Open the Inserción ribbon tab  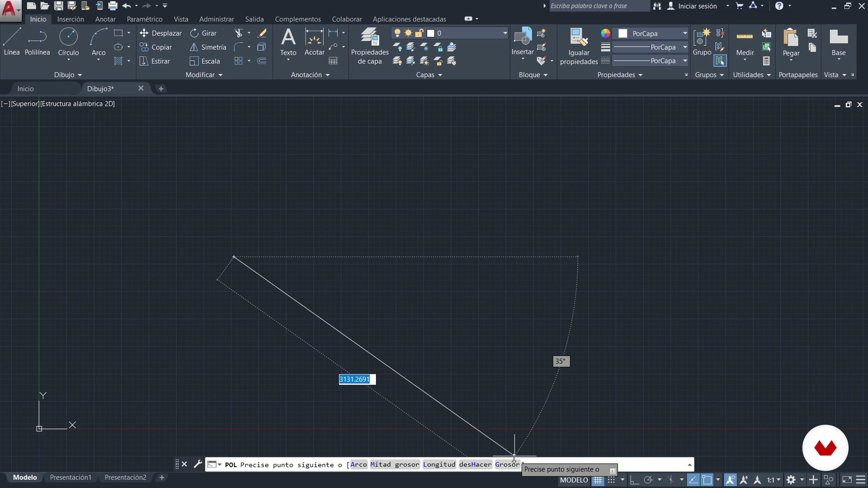[71, 19]
